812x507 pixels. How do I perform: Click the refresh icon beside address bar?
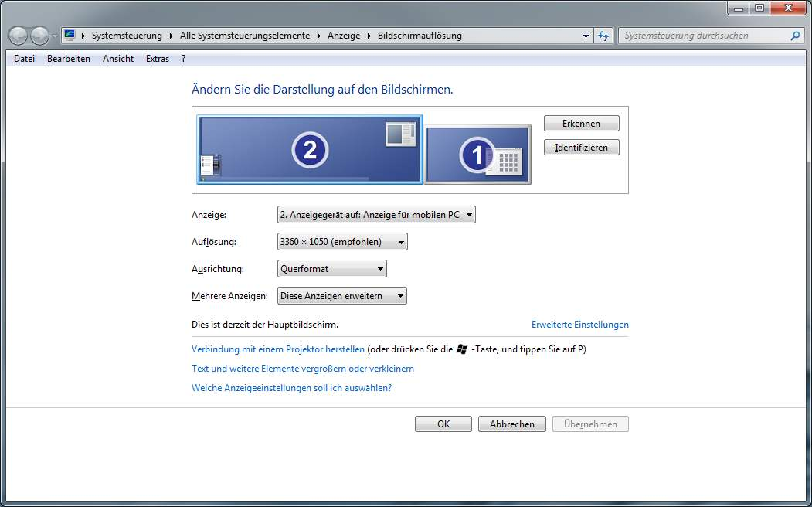[x=604, y=36]
